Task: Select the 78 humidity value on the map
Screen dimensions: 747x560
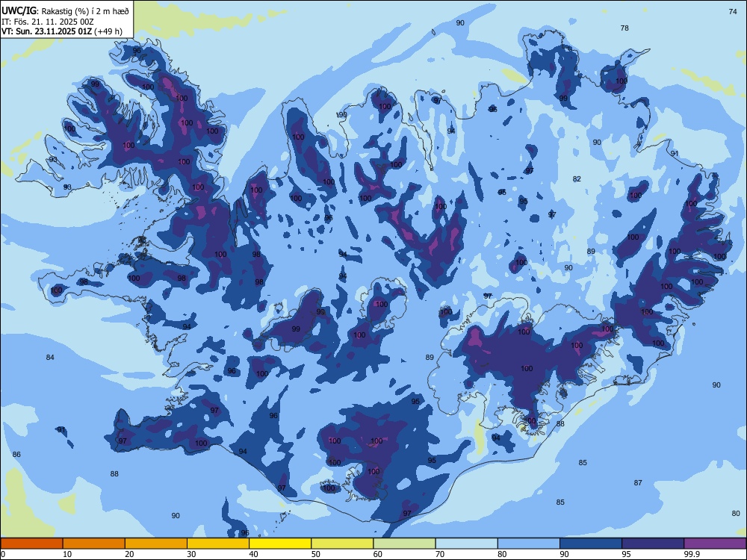Action: coord(624,28)
